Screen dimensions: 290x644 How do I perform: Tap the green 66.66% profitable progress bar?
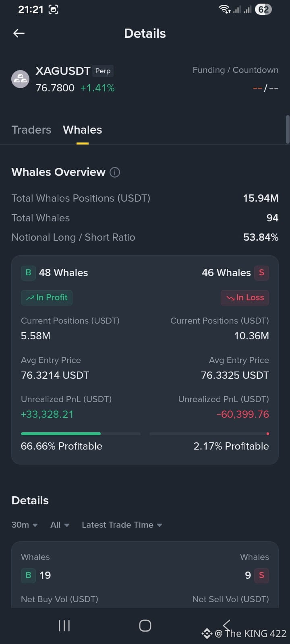[61, 433]
